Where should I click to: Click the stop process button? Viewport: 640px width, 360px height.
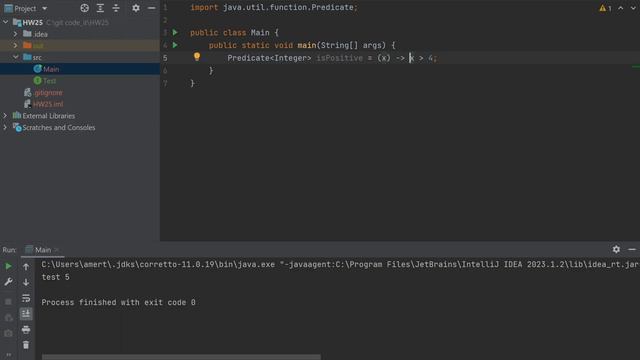[x=8, y=302]
